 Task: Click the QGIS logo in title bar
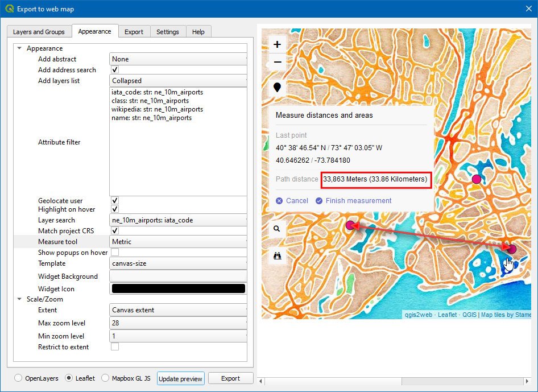(9, 9)
